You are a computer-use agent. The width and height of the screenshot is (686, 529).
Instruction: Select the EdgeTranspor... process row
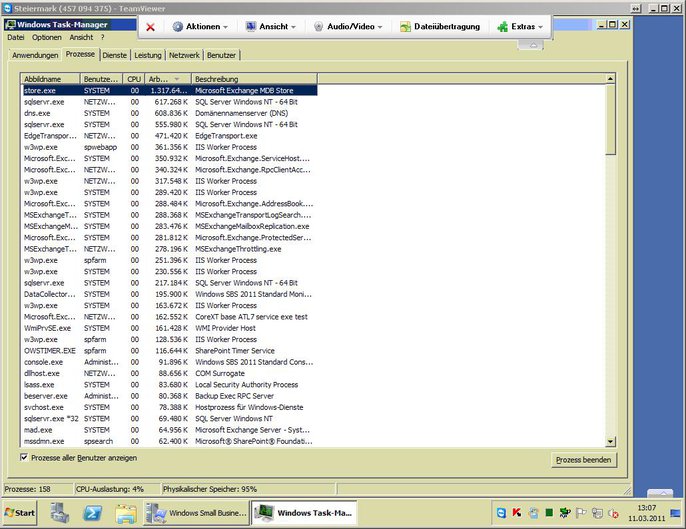170,136
